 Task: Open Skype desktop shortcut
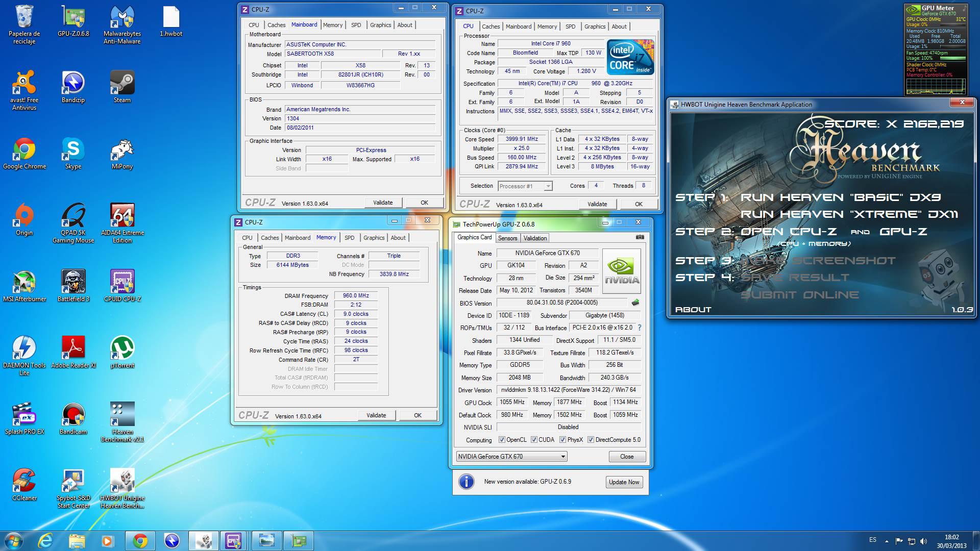(73, 153)
